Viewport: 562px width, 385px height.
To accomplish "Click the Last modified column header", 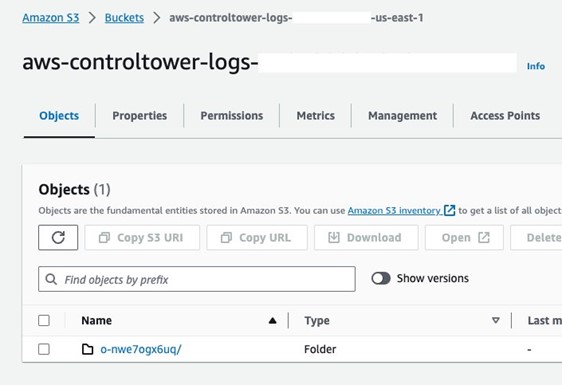I will point(544,320).
